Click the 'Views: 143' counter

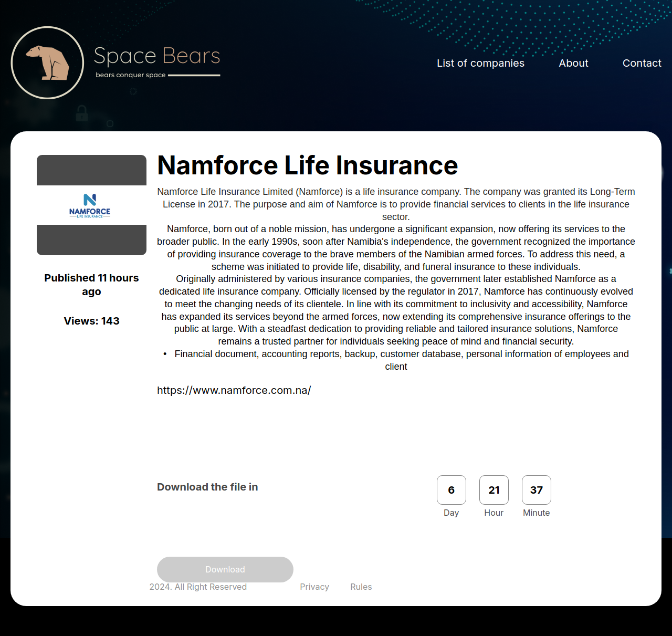(x=91, y=321)
